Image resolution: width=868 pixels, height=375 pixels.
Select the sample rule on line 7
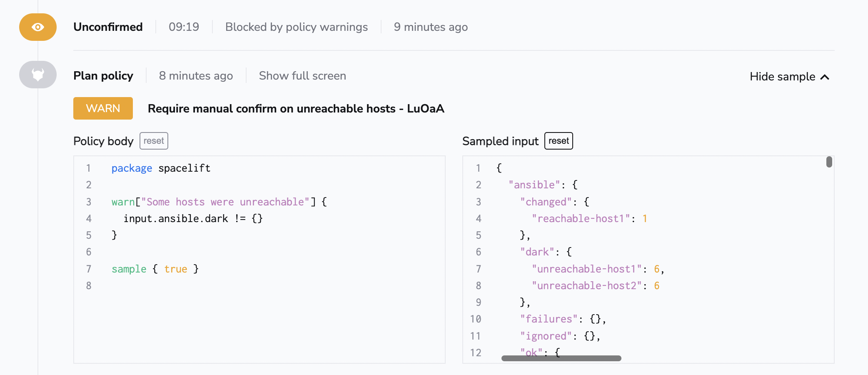point(129,269)
